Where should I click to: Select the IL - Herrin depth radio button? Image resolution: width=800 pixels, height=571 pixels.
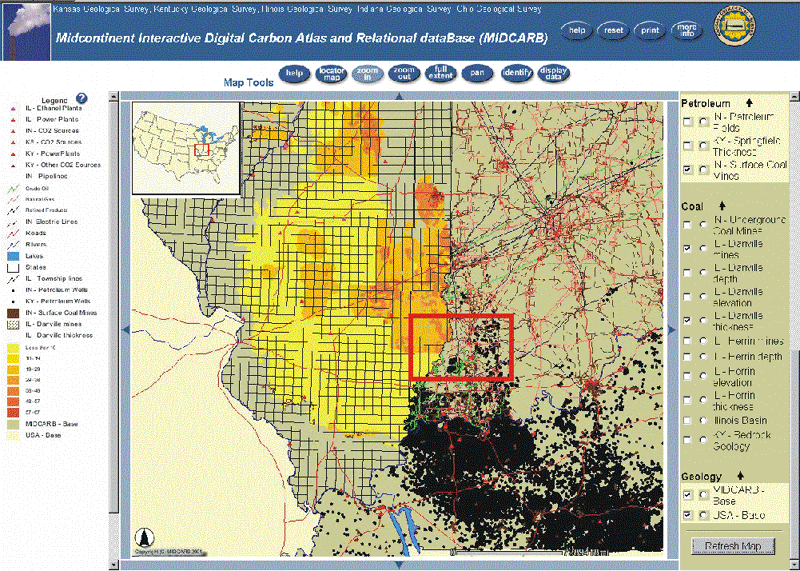tap(703, 357)
